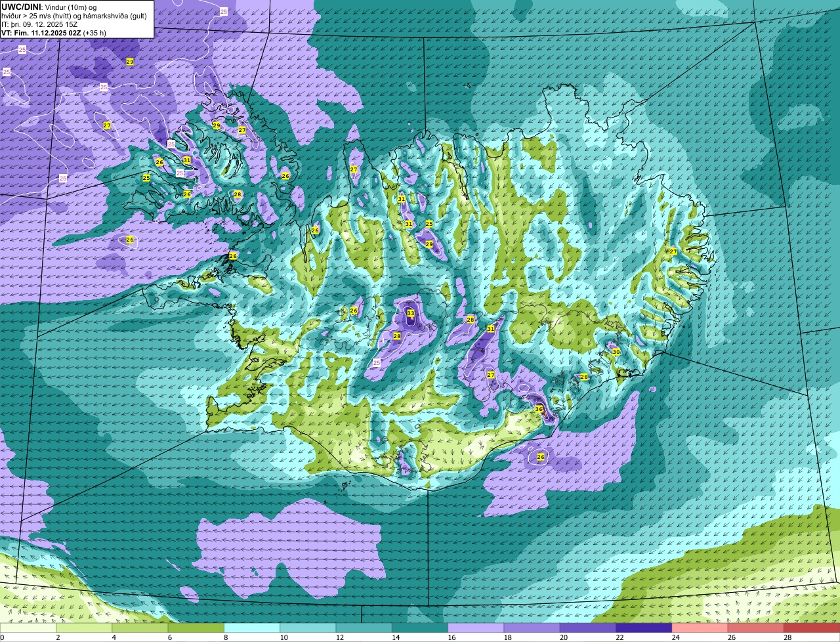Select the colour scale swatch between 0 and 2
Screen dimensions: 840x642
click(x=28, y=628)
